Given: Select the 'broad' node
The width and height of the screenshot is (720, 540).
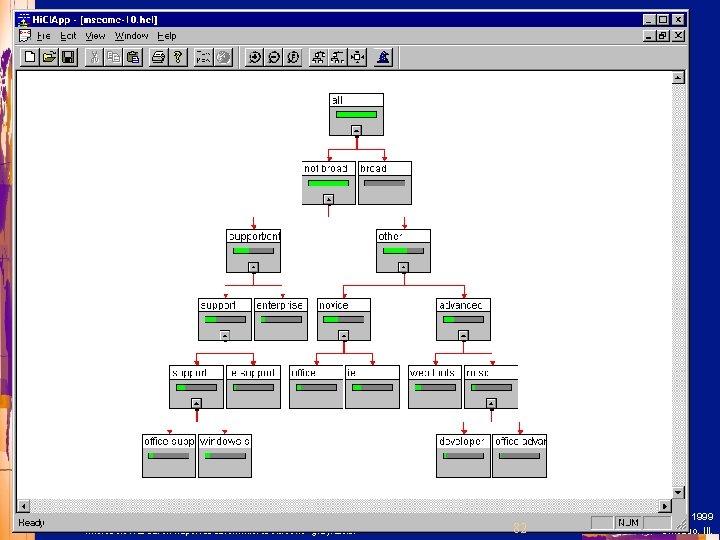Looking at the screenshot, I should 385,183.
